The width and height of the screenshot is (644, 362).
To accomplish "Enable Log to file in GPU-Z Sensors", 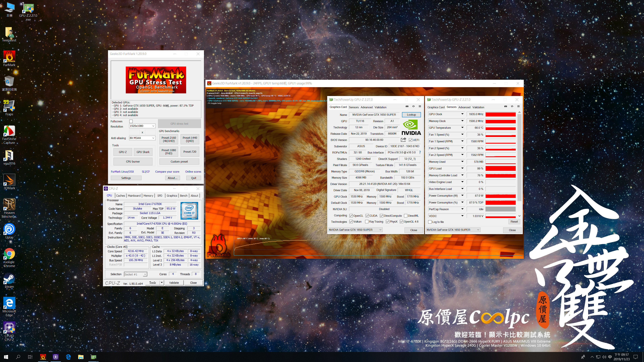I will point(430,222).
